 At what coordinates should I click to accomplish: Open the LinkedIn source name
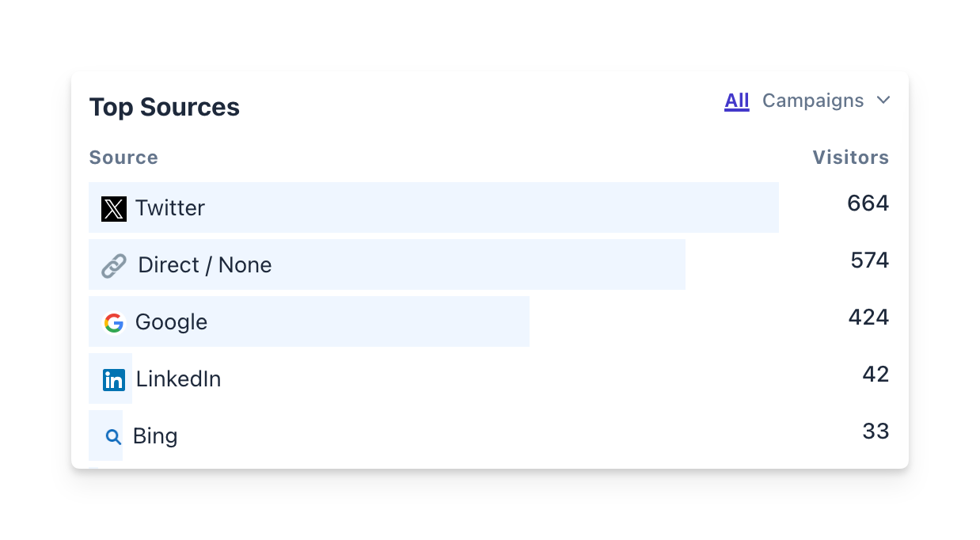178,379
